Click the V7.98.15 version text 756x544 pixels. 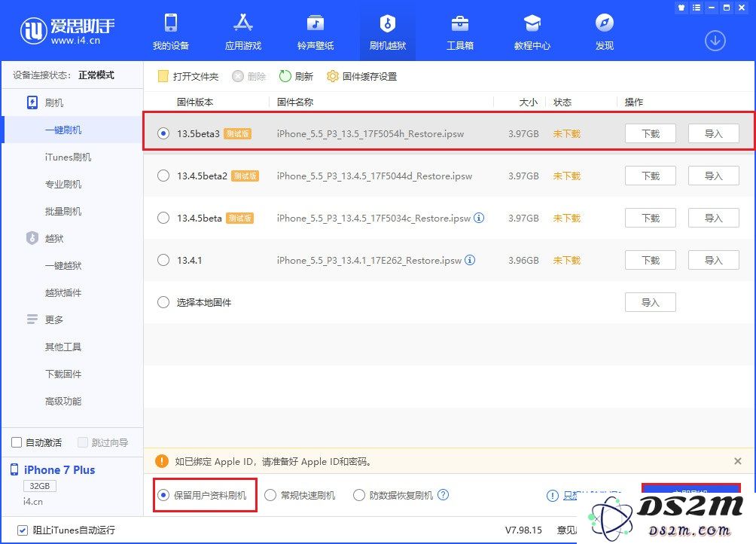(523, 530)
